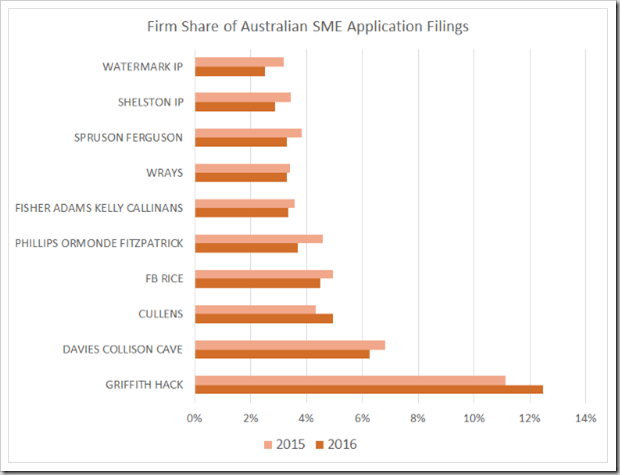Click the 8% axis tick label
This screenshot has height=475, width=620.
418,418
